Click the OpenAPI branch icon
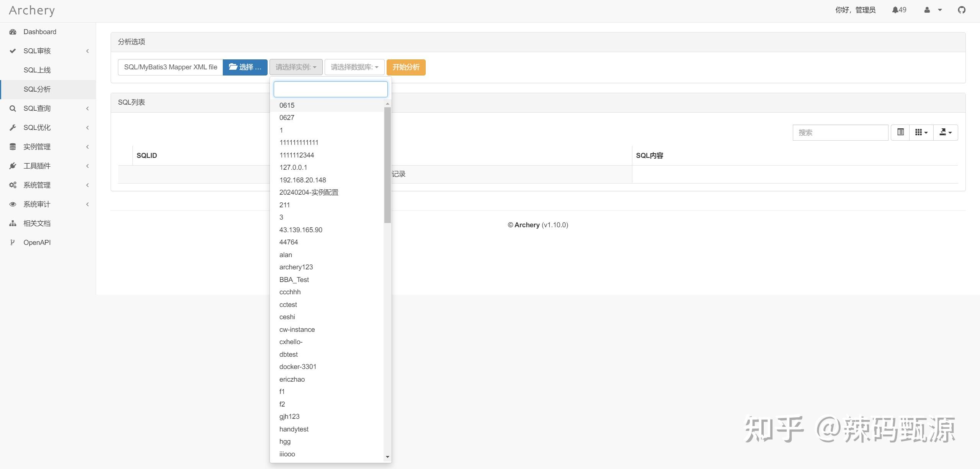The width and height of the screenshot is (980, 469). [13, 243]
